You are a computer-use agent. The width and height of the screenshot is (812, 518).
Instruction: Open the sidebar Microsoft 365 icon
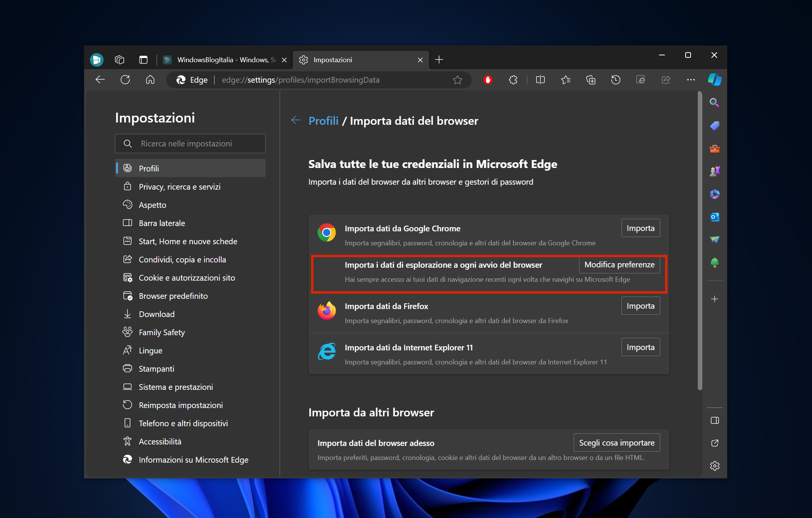click(x=715, y=194)
